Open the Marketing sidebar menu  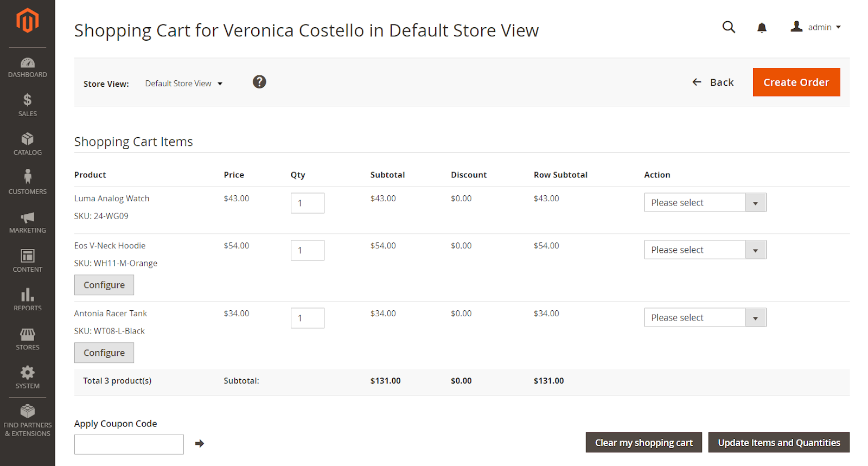(27, 222)
